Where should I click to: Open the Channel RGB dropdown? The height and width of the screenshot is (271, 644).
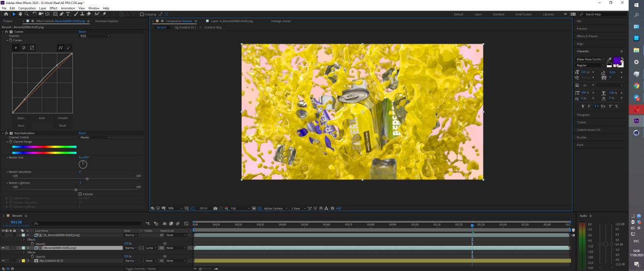(x=95, y=36)
